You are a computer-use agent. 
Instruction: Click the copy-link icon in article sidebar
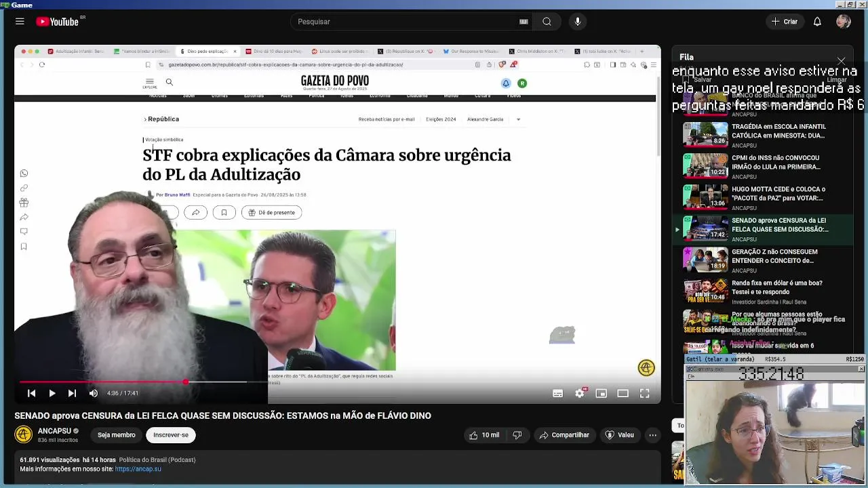[x=24, y=188]
